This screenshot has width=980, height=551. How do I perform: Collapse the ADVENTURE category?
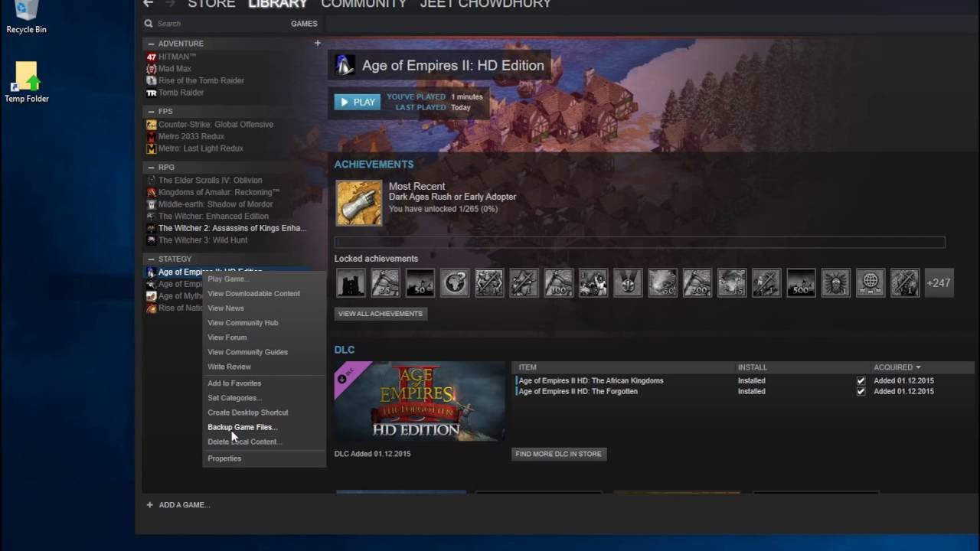152,44
